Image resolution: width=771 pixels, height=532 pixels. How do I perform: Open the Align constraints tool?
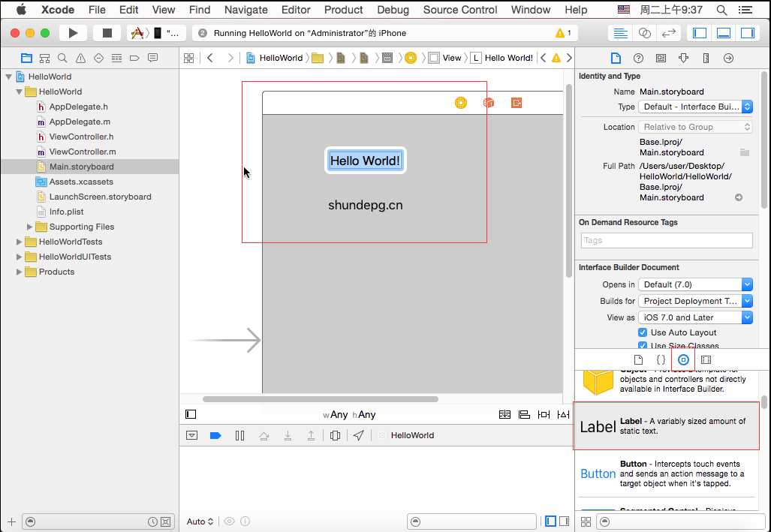[524, 414]
